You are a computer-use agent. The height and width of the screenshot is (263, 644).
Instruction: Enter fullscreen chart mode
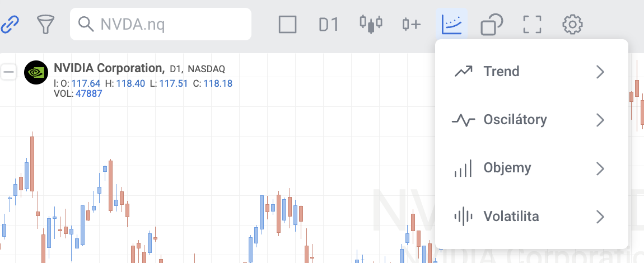pyautogui.click(x=533, y=25)
